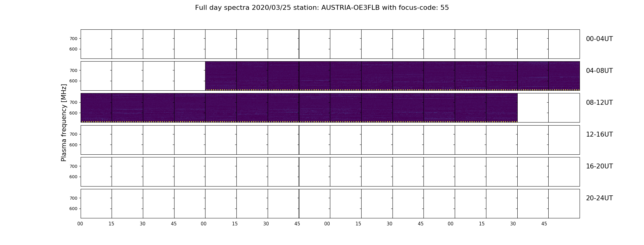This screenshot has width=644, height=245.
Task: Click the yellow dotted line under 08-12UT spectra
Action: click(x=299, y=122)
